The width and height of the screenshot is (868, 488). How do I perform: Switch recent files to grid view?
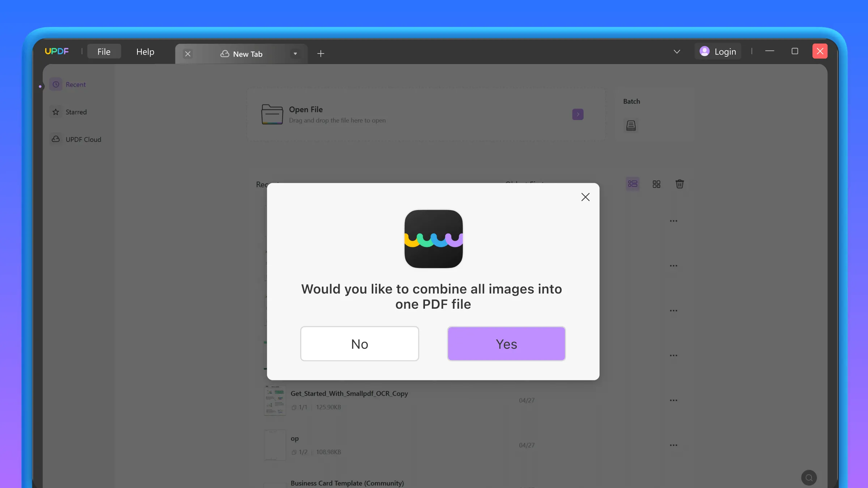[656, 184]
